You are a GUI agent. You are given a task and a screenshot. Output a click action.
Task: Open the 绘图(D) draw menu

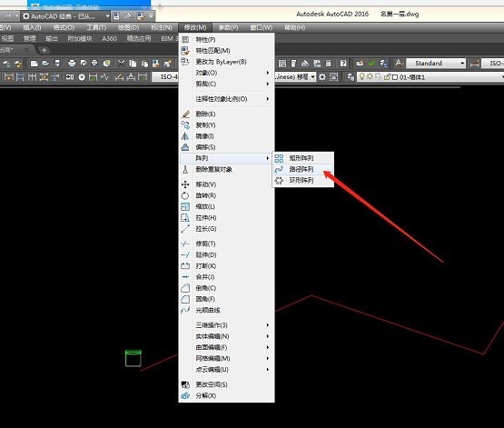pos(129,27)
